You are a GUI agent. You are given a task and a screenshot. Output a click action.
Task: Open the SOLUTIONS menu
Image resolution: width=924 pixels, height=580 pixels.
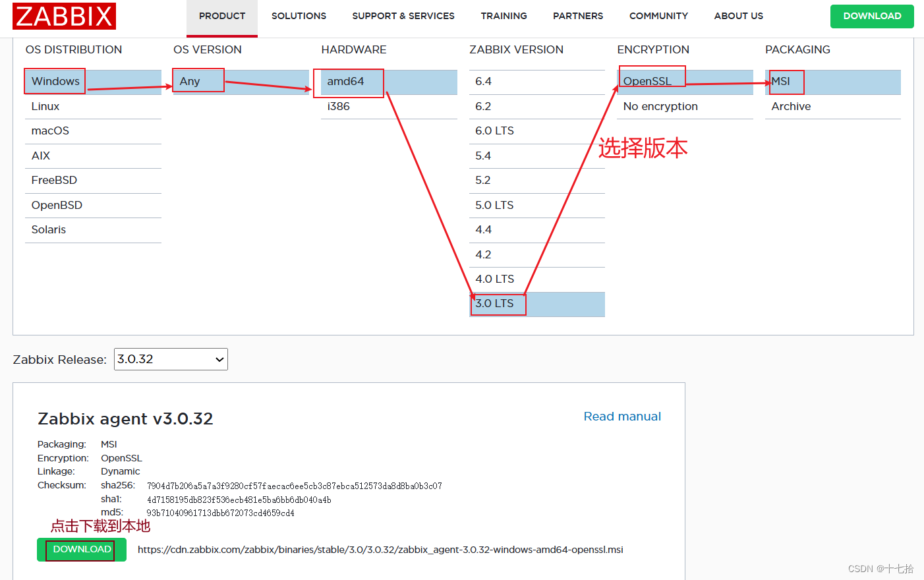point(299,16)
